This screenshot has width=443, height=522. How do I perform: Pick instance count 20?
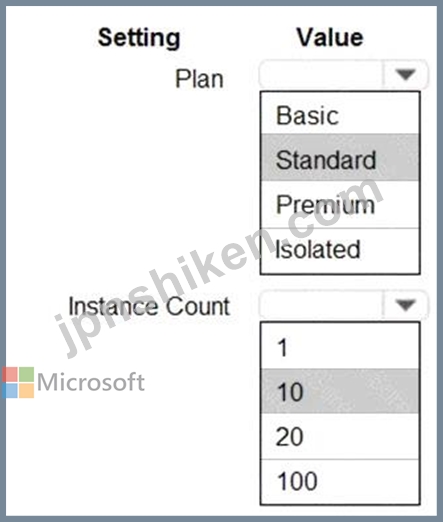coord(340,436)
